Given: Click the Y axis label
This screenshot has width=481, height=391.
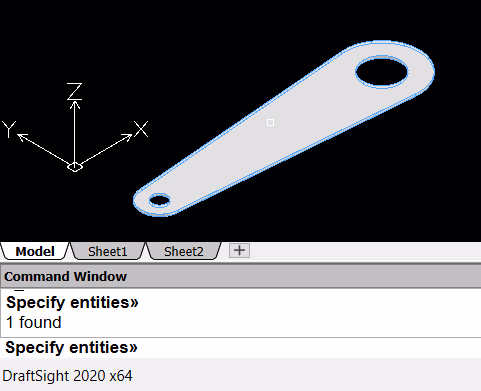Looking at the screenshot, I should pyautogui.click(x=9, y=129).
